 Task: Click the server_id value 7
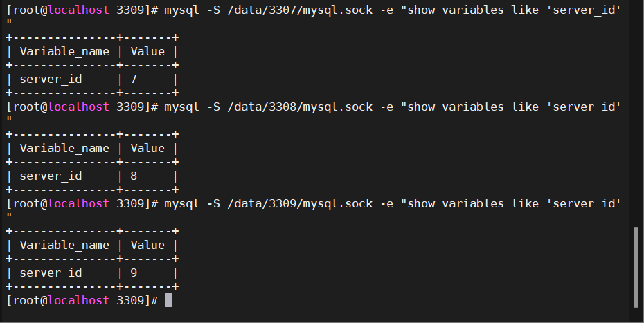[x=134, y=79]
